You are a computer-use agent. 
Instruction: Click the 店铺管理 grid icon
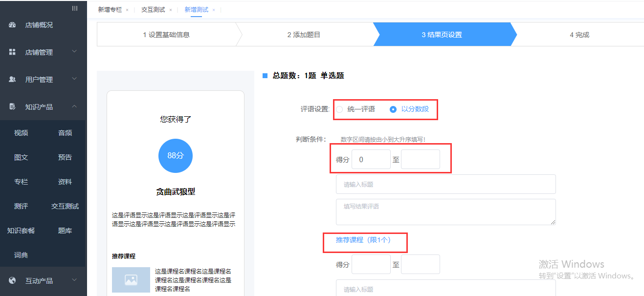(13, 52)
